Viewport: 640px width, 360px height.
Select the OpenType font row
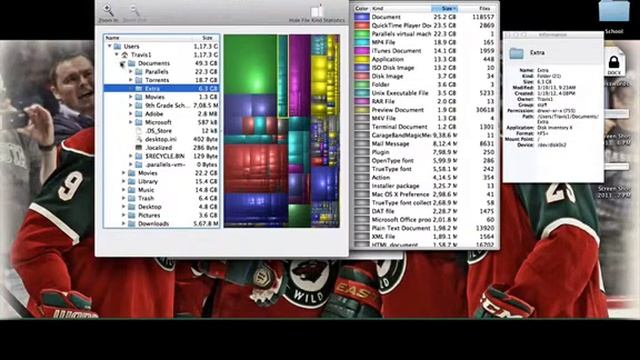[x=424, y=160]
